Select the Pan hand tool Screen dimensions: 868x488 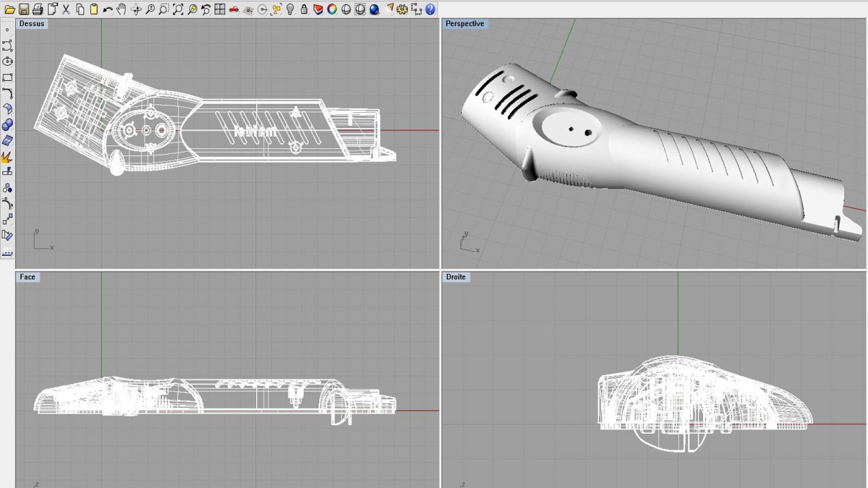click(x=122, y=9)
